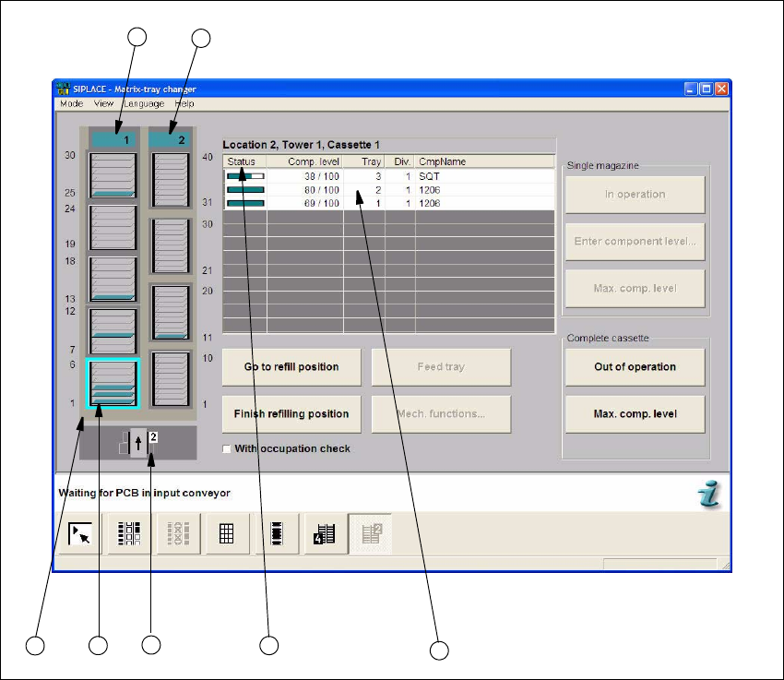Select the highlighted cassette at tower 1 bottom
The image size is (784, 680).
tap(113, 384)
